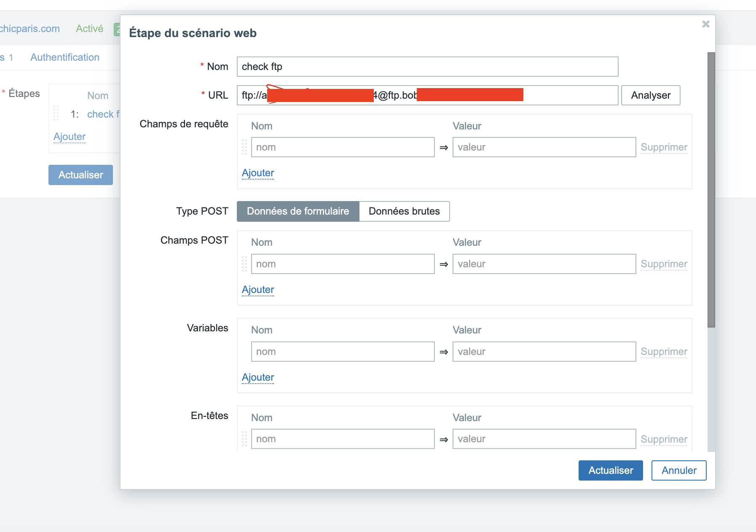Viewport: 756px width, 532px height.
Task: Focus the step Nom field 'check ftp'
Action: [427, 67]
